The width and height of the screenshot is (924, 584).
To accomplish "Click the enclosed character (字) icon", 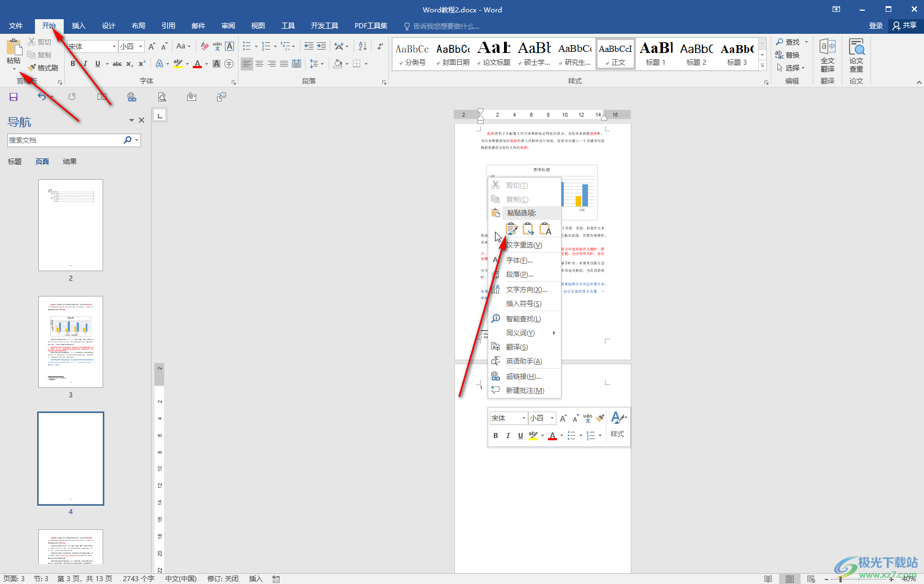I will 229,64.
